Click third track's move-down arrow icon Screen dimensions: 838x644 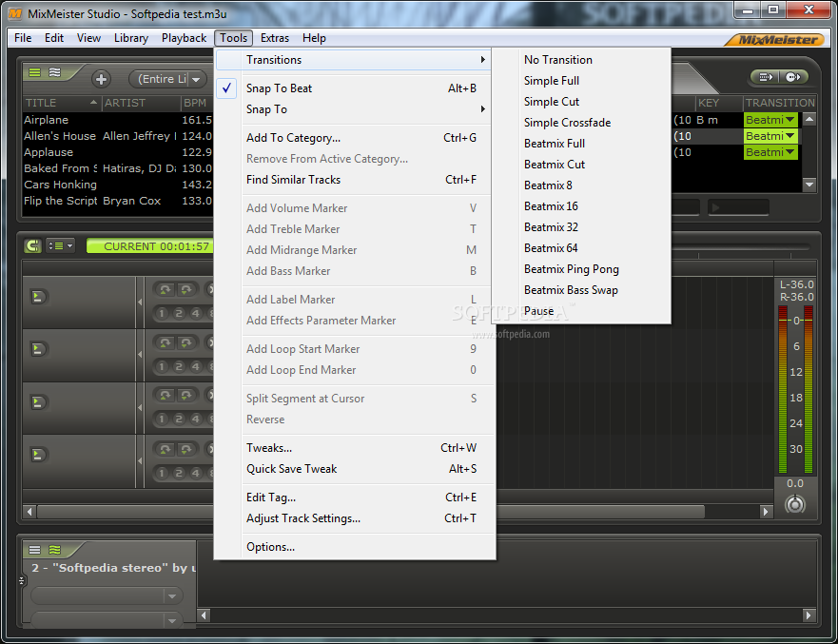tap(185, 395)
